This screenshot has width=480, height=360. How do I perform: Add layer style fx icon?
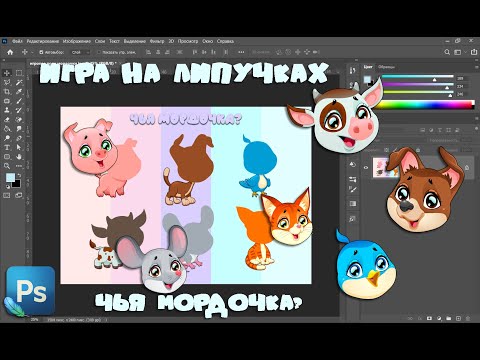[x=420, y=319]
